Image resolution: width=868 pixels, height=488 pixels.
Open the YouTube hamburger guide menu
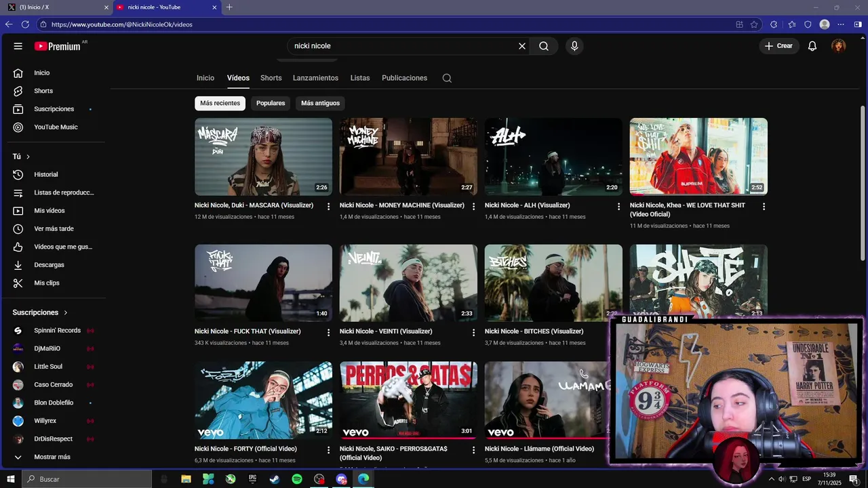coord(18,46)
